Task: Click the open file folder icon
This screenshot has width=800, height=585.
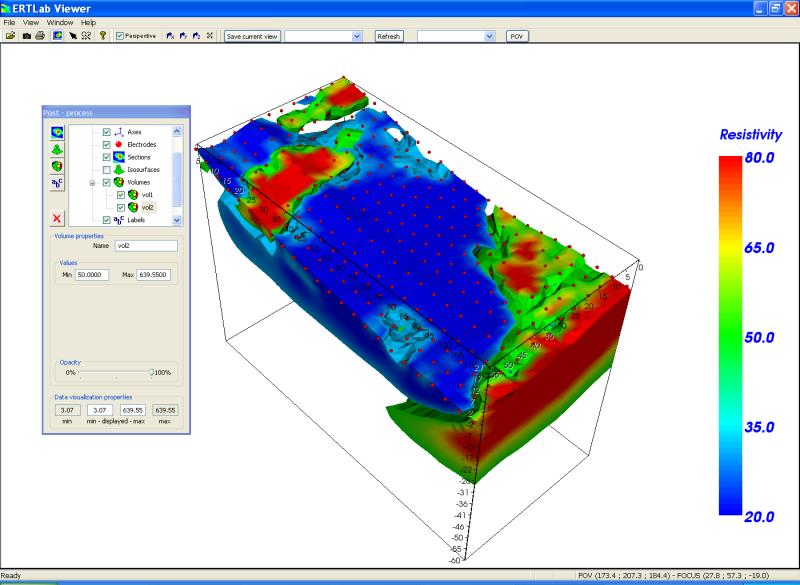Action: click(x=10, y=36)
